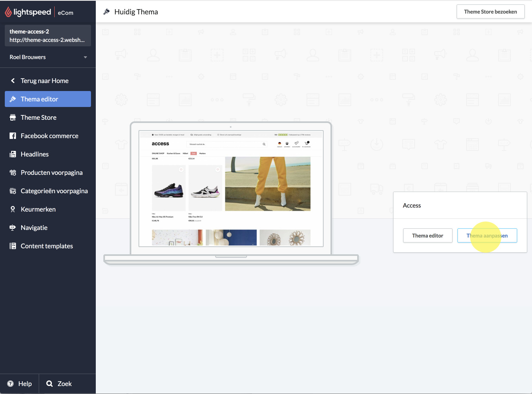The height and width of the screenshot is (394, 532).
Task: Click the Categorieën voorpagina icon
Action: click(x=13, y=191)
